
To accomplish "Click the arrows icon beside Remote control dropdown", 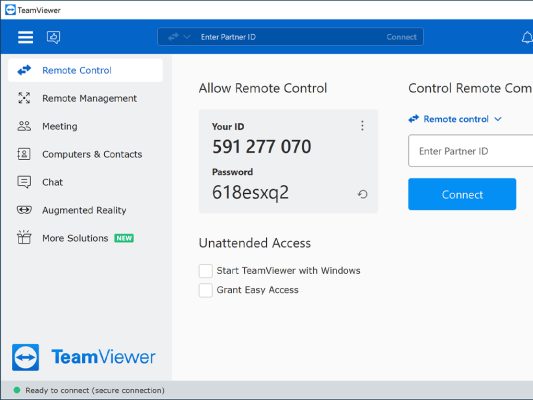I will coord(414,119).
